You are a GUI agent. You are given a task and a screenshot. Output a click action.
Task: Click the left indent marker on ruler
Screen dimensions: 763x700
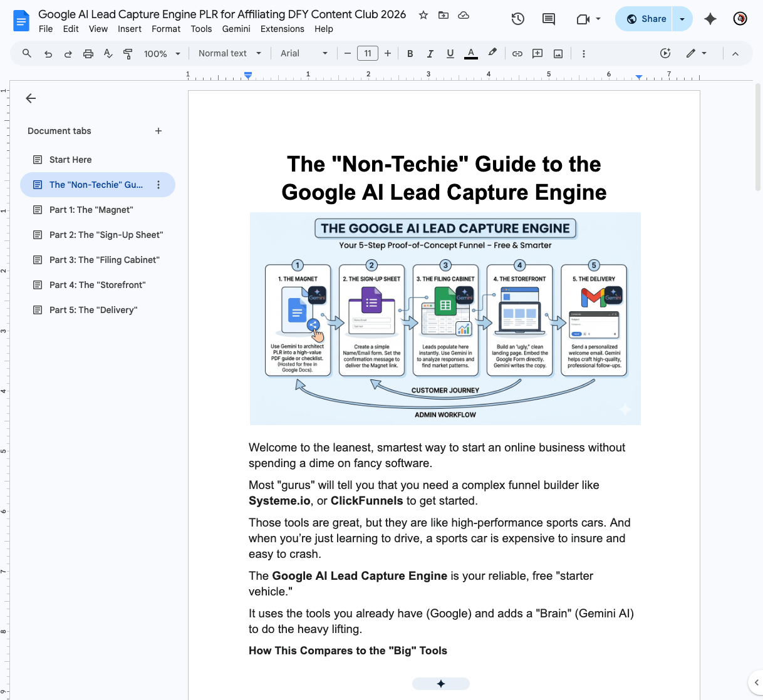pos(248,76)
